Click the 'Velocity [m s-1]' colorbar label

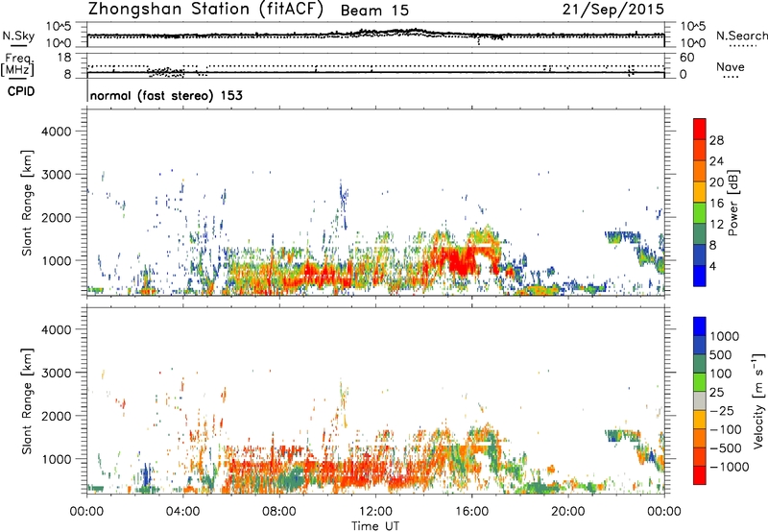point(758,400)
